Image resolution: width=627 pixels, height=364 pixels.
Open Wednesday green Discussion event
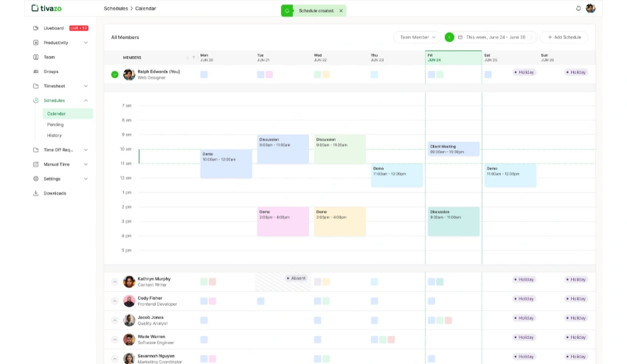340,149
